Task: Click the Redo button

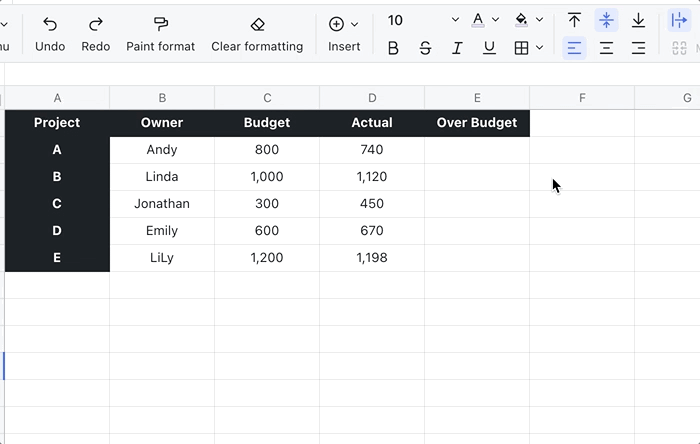Action: [96, 33]
